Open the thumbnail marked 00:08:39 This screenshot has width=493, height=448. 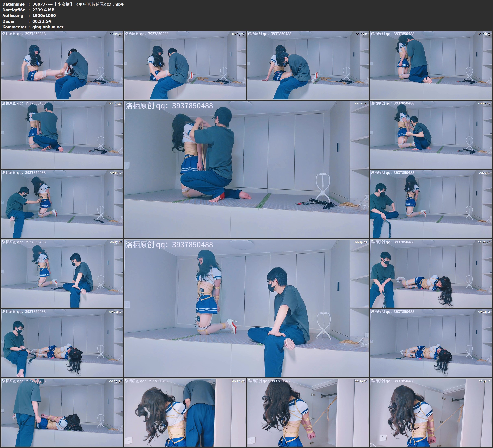[62, 134]
